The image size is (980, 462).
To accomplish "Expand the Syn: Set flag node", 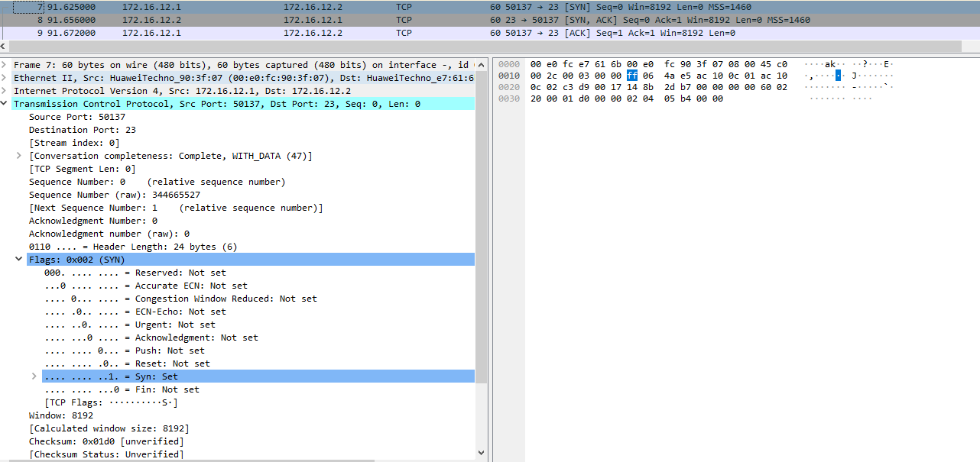I will click(x=34, y=376).
